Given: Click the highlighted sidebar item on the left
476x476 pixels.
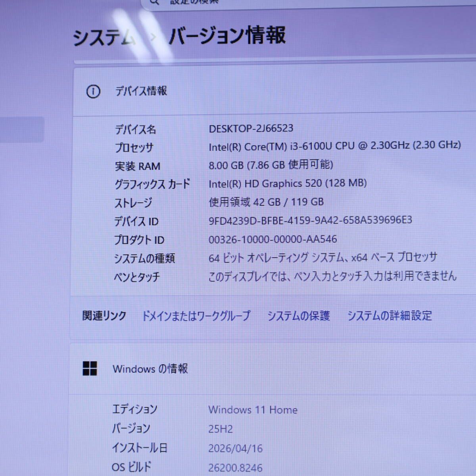Looking at the screenshot, I should click(x=22, y=129).
